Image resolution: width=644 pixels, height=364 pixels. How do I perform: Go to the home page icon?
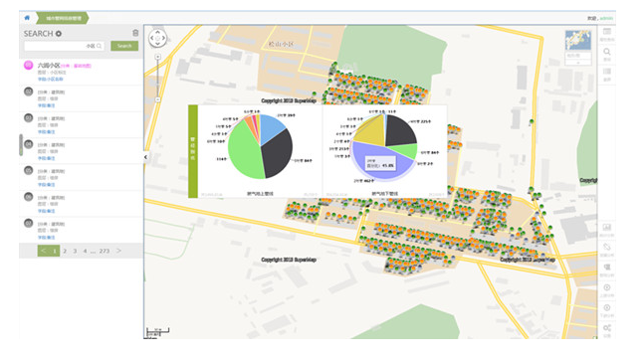pyautogui.click(x=27, y=18)
